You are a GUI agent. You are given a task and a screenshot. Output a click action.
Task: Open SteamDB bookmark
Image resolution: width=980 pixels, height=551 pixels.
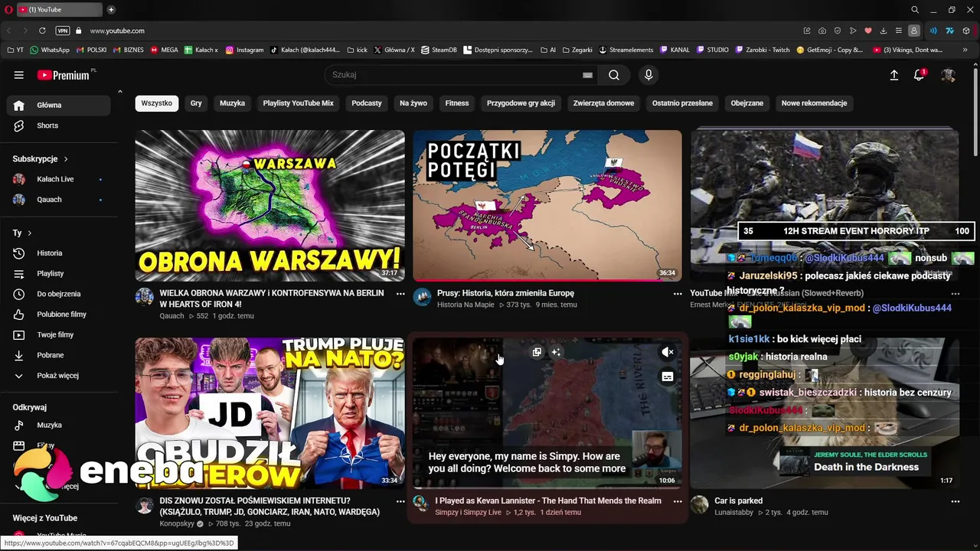[x=439, y=50]
